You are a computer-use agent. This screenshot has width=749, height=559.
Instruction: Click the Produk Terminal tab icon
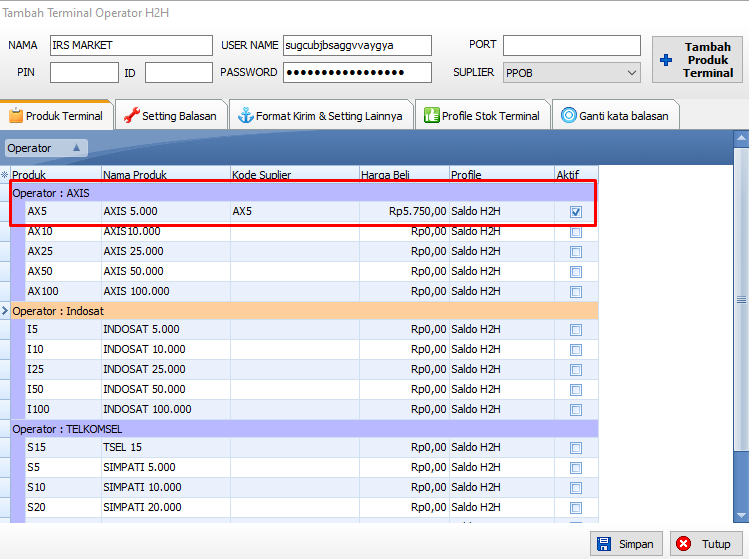(16, 116)
